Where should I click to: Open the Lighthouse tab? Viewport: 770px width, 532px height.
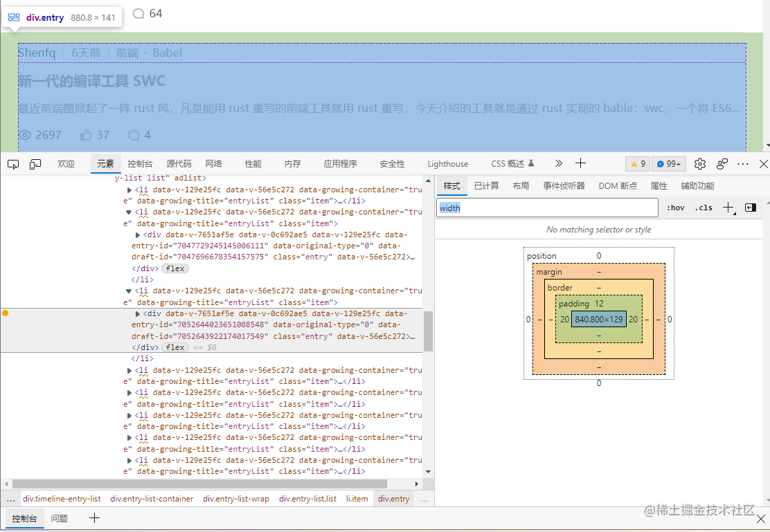pyautogui.click(x=447, y=164)
